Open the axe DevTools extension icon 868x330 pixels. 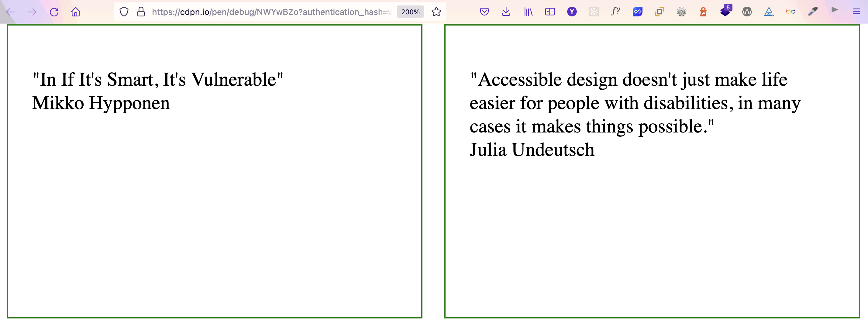(x=769, y=12)
